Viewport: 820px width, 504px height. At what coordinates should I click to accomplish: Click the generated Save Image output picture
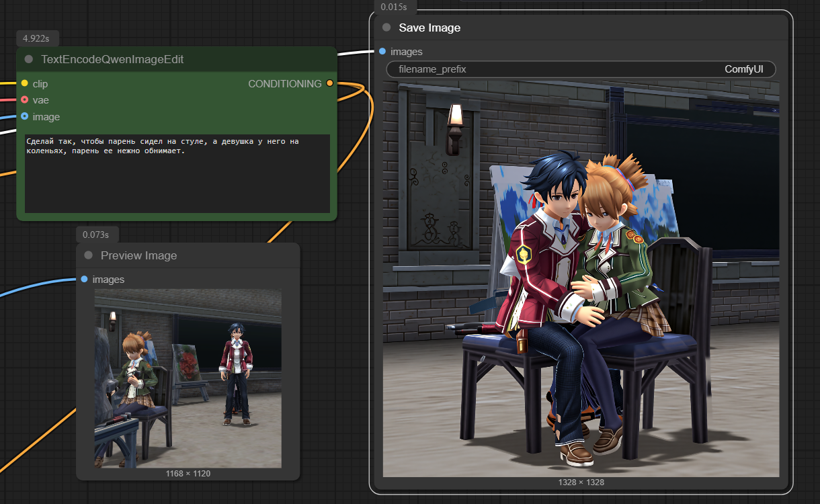[x=581, y=279]
